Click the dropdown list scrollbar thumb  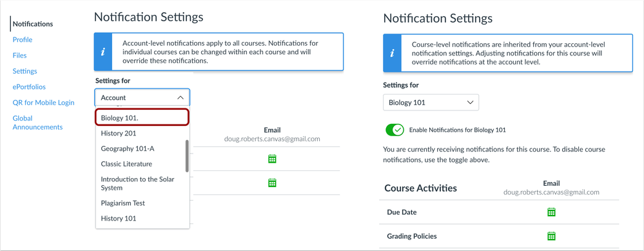click(x=188, y=156)
